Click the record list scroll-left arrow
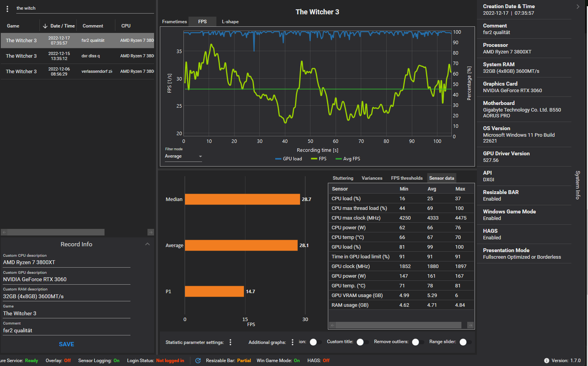 pos(4,232)
